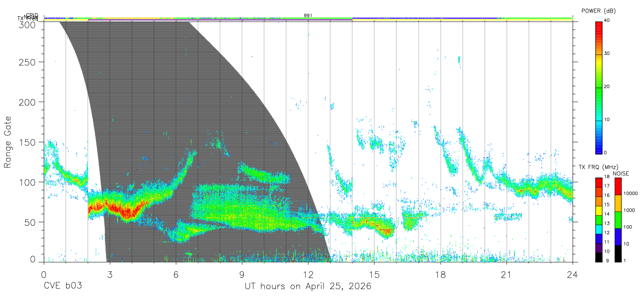The width and height of the screenshot is (644, 297).
Task: Click the "NOISE" legend title above noise bar
Action: [621, 174]
